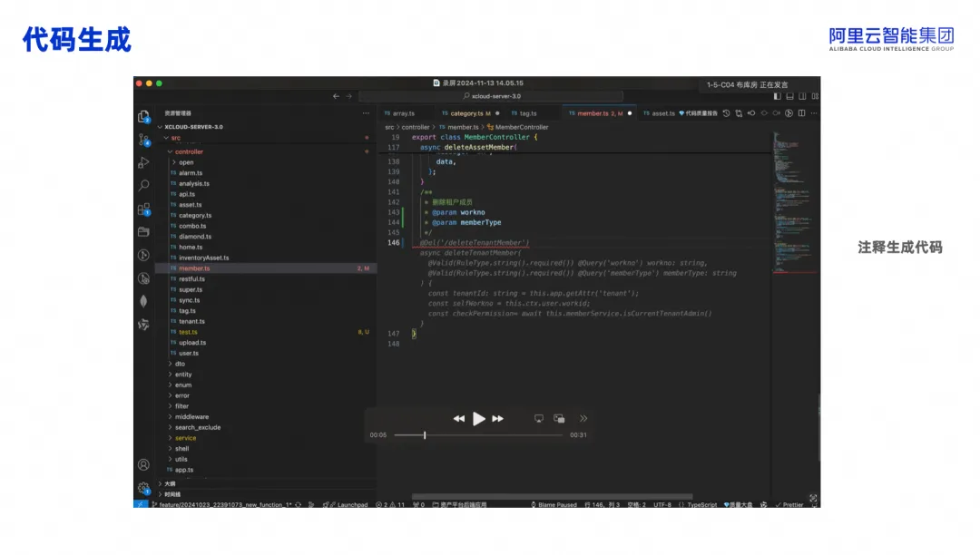Click UTF-8 encoding in status bar

pyautogui.click(x=662, y=504)
